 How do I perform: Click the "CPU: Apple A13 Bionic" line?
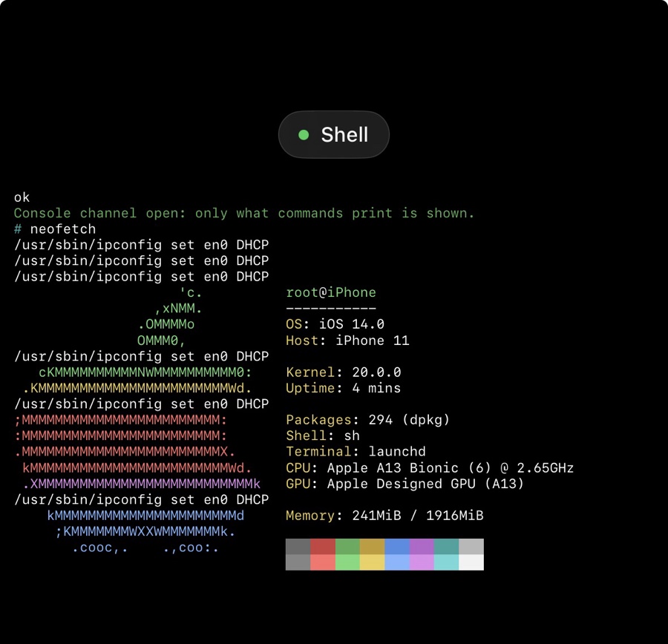430,467
